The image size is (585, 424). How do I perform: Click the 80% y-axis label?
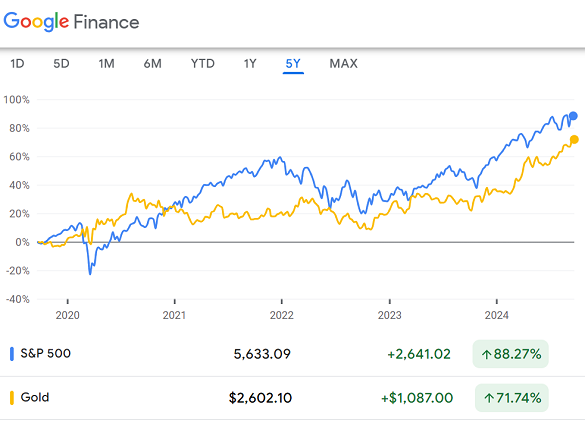[19, 128]
